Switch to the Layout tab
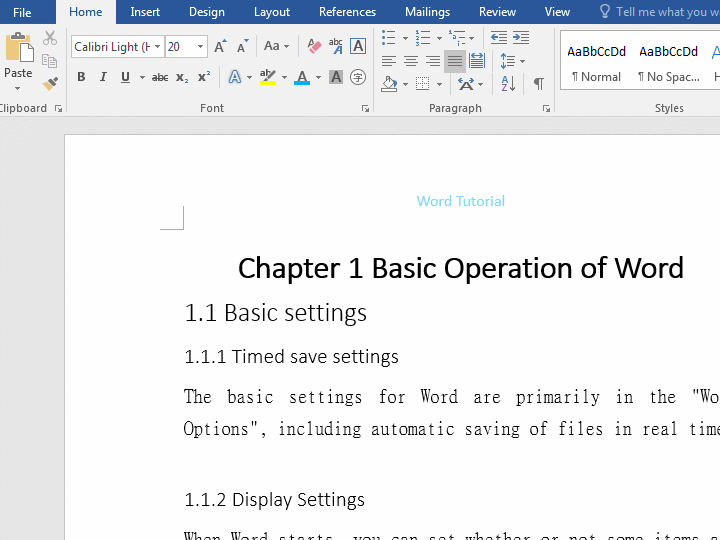The width and height of the screenshot is (720, 540). pos(272,12)
